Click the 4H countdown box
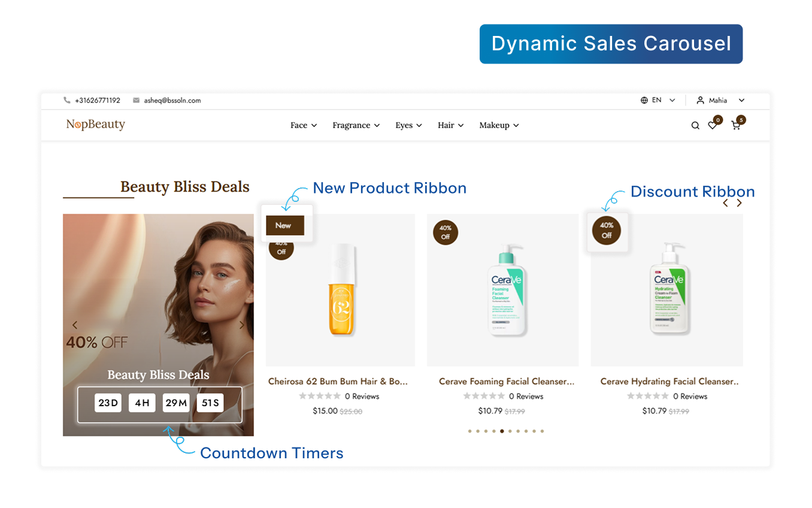Screen dimensions: 812x508 [142, 403]
